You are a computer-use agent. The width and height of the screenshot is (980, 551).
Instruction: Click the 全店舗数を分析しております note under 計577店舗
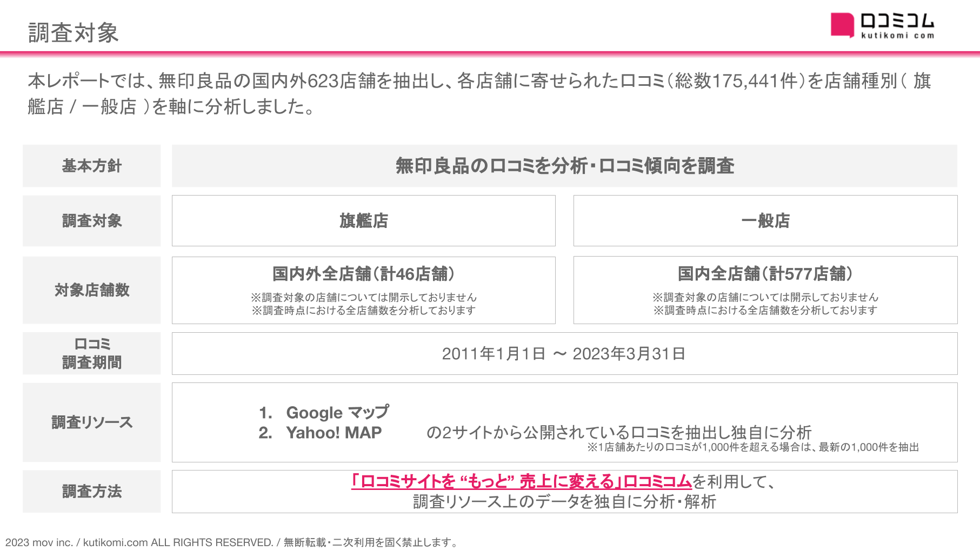pyautogui.click(x=765, y=310)
